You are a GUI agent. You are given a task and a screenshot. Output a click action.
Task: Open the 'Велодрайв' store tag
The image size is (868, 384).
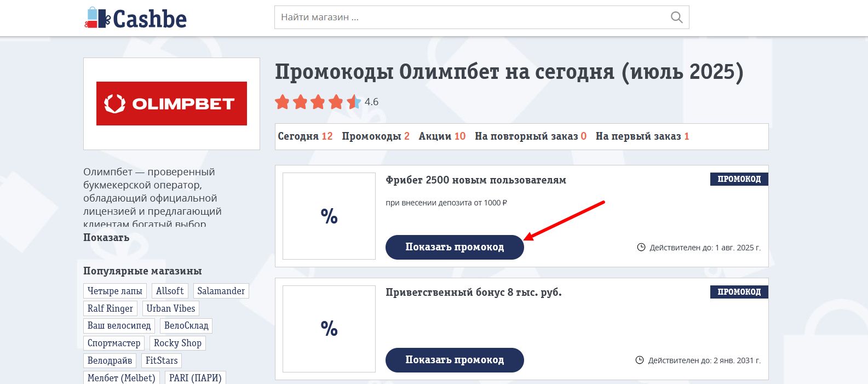(x=110, y=360)
